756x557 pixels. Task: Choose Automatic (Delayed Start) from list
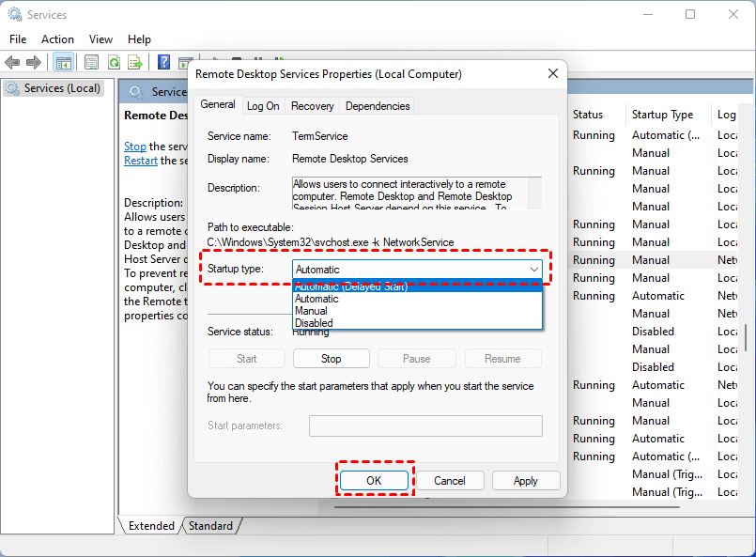[417, 286]
